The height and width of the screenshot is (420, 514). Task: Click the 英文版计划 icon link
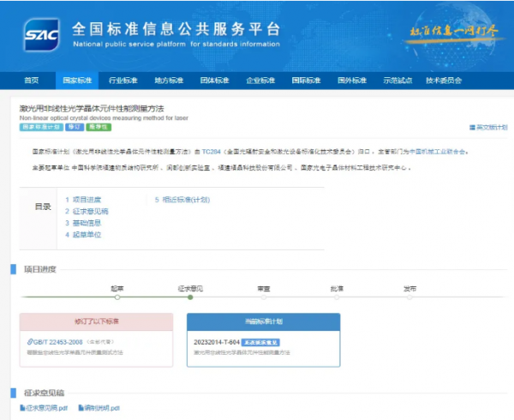point(472,127)
